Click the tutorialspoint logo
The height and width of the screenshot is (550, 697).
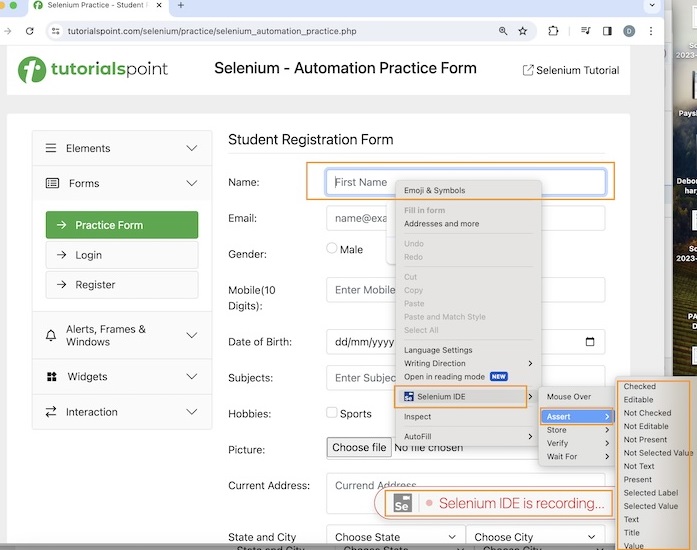pos(92,69)
